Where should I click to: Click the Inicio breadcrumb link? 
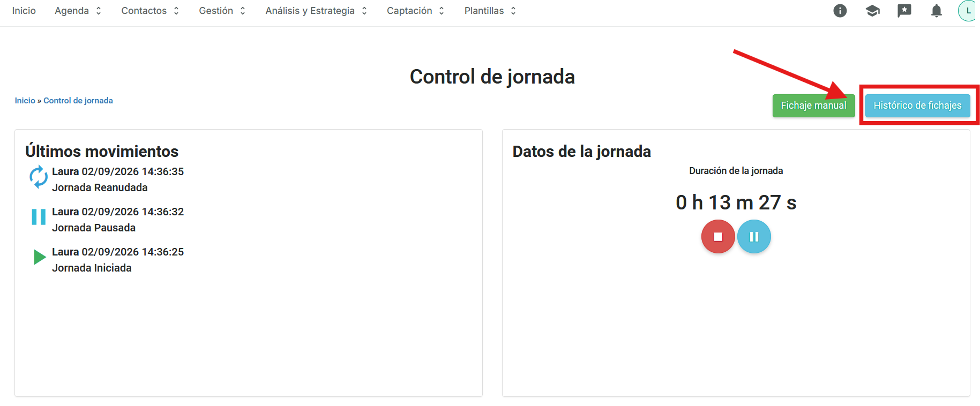(25, 101)
